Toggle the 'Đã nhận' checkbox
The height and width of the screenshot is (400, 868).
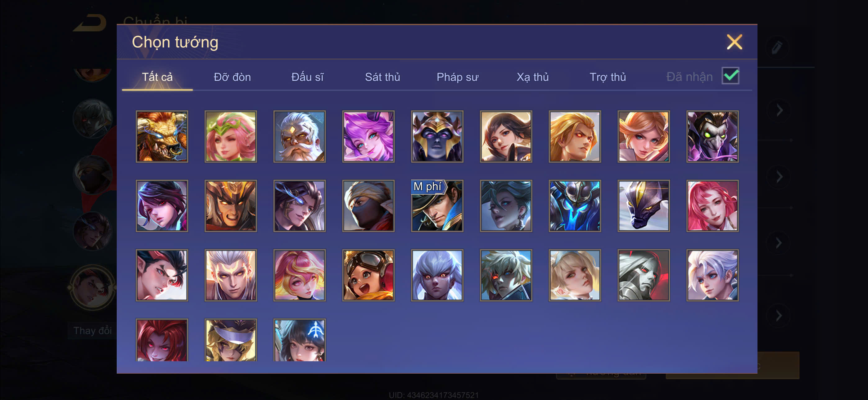[x=730, y=76]
